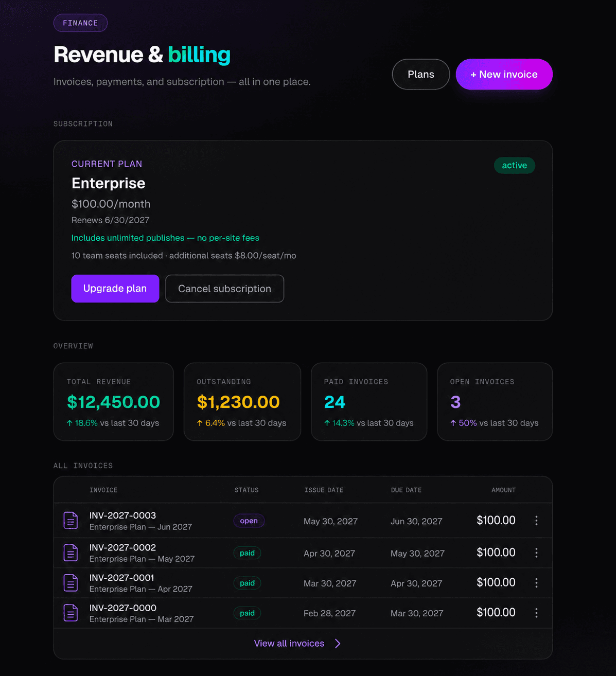Viewport: 616px width, 676px height.
Task: Click the AMOUNT column header
Action: click(x=503, y=490)
